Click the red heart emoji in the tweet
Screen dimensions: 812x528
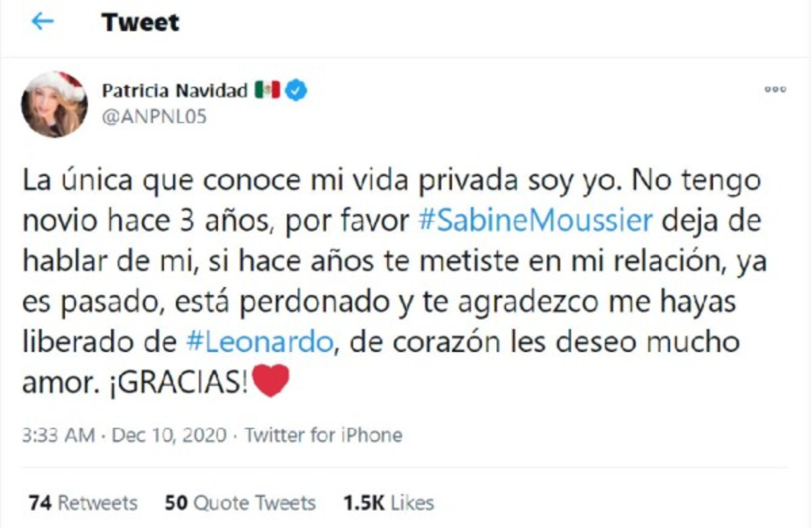(x=269, y=378)
